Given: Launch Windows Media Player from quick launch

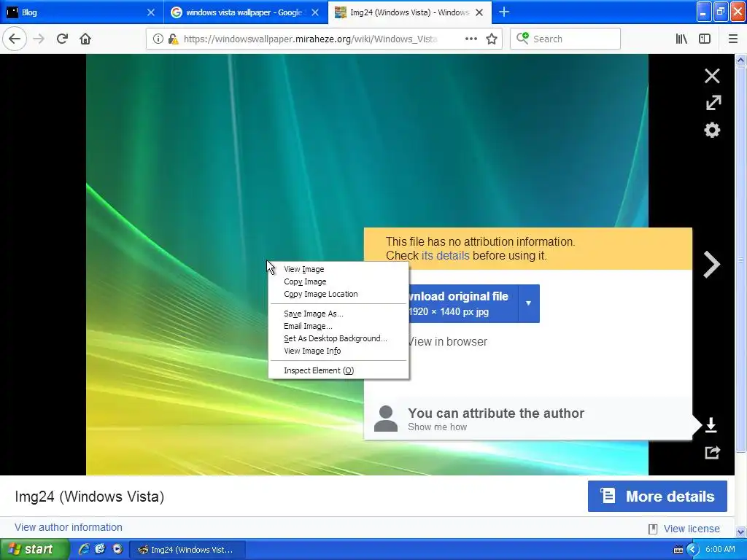Looking at the screenshot, I should [117, 549].
